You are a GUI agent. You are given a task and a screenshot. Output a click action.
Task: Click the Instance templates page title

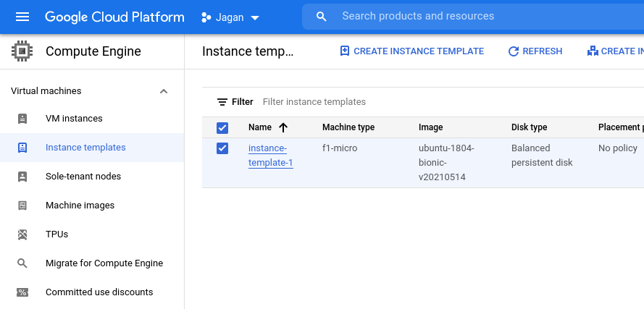(248, 51)
